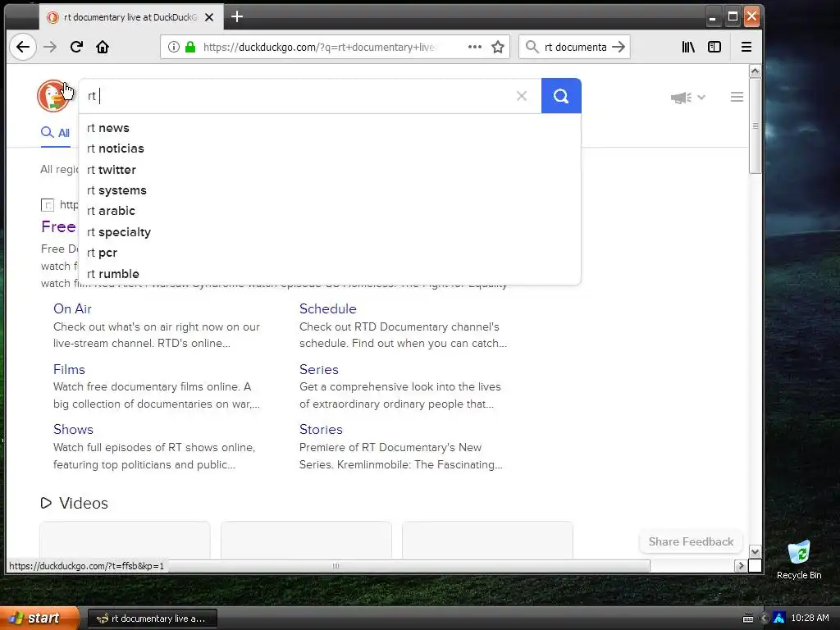Viewport: 840px width, 630px height.
Task: Open the Library bookshelf icon
Action: pyautogui.click(x=688, y=47)
